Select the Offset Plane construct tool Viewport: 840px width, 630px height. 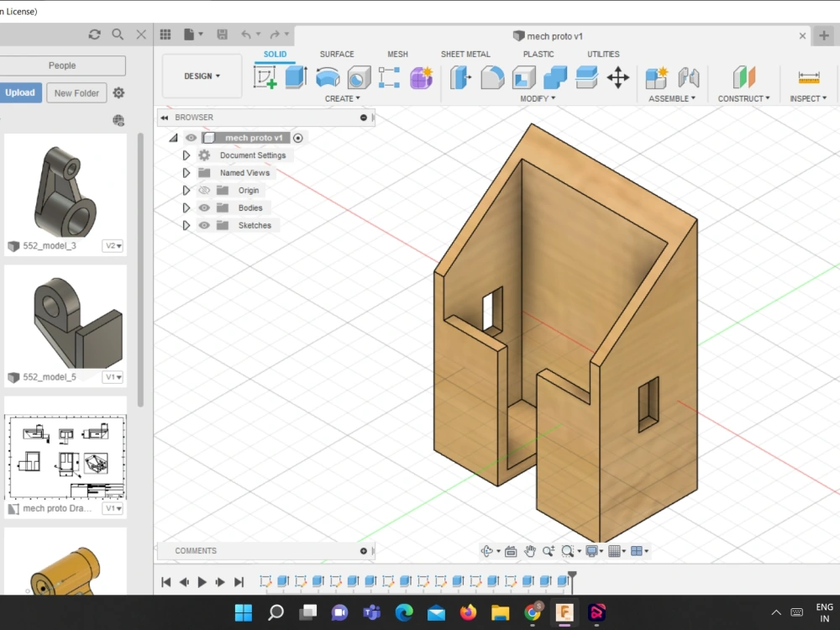[x=743, y=77]
